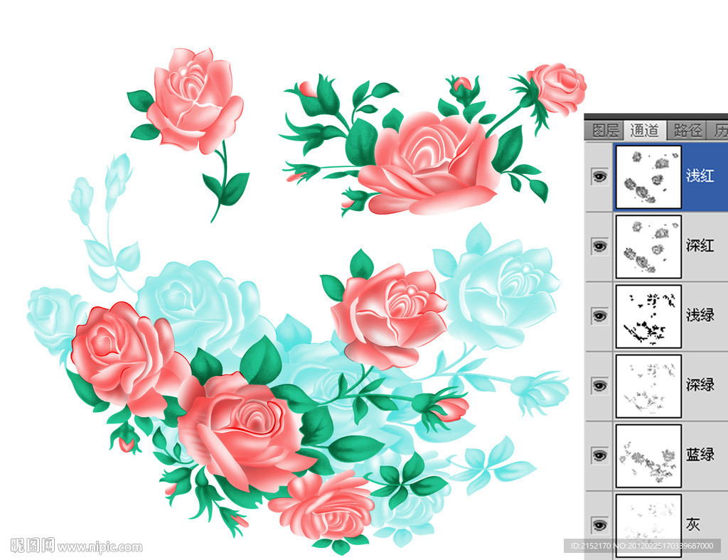Toggle visibility of the 灰 channel
Viewport: 728px width, 560px height.
click(x=600, y=524)
